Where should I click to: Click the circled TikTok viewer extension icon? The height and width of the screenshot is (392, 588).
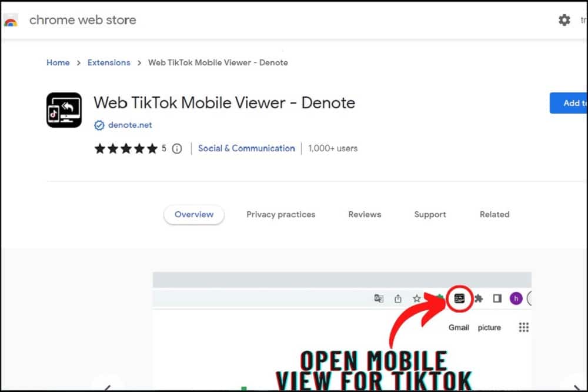[x=459, y=298]
